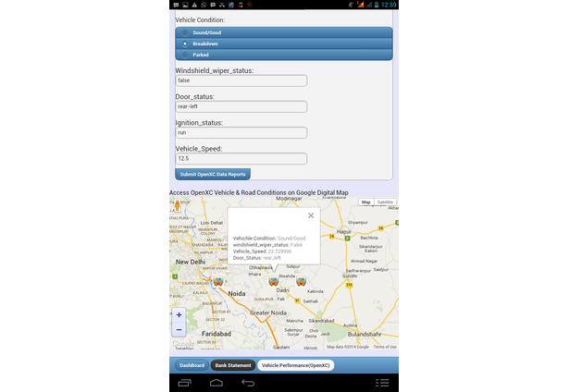Select the vehicle marker near Bisahda
The height and width of the screenshot is (392, 569).
[x=301, y=281]
